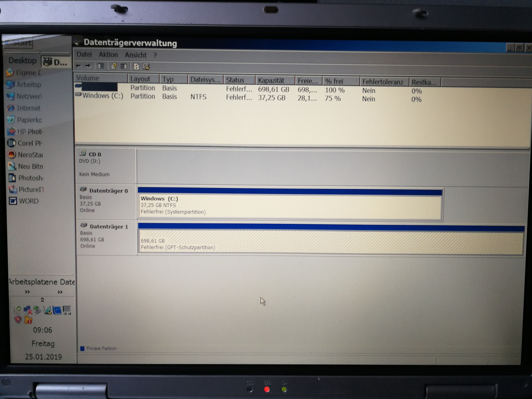Select the Datenträger 1 disk label
The width and height of the screenshot is (532, 399).
point(107,238)
